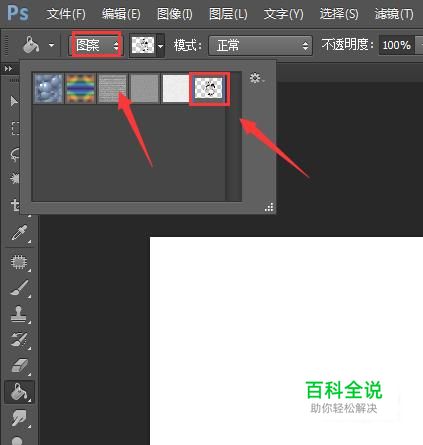The height and width of the screenshot is (445, 423).
Task: Select the Rectangular Marquee tool
Action: (15, 128)
